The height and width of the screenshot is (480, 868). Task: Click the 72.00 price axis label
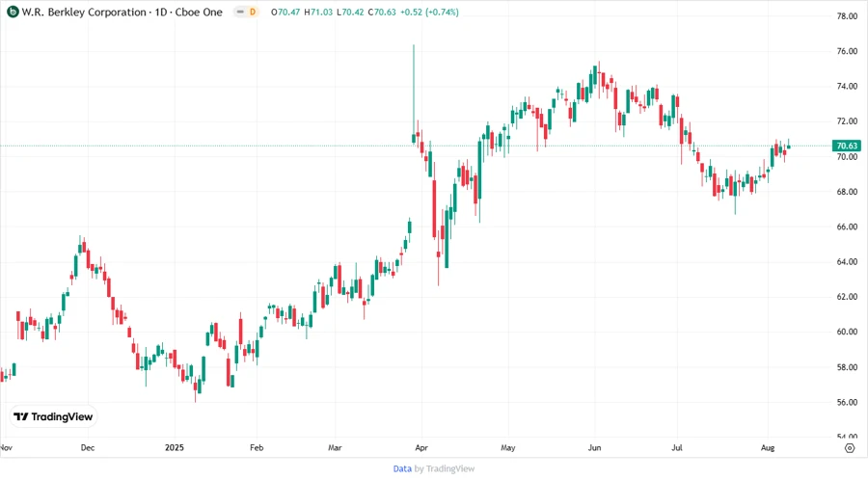coord(847,121)
